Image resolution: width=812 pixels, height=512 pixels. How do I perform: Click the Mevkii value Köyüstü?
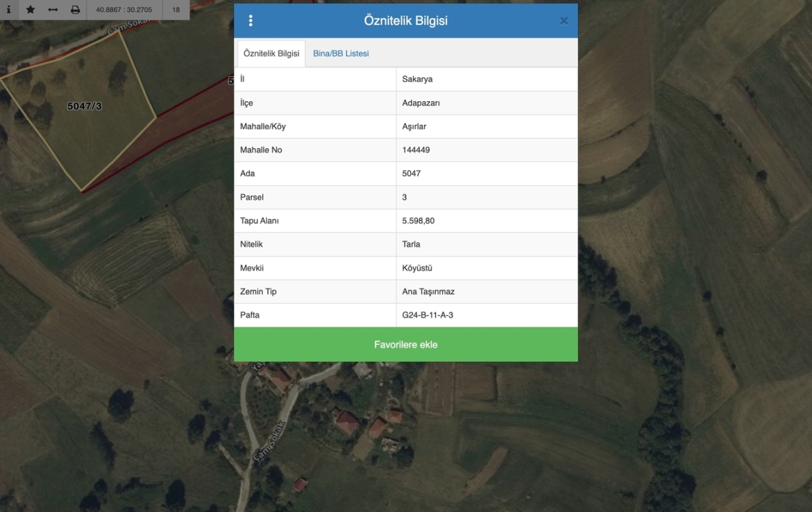click(417, 268)
